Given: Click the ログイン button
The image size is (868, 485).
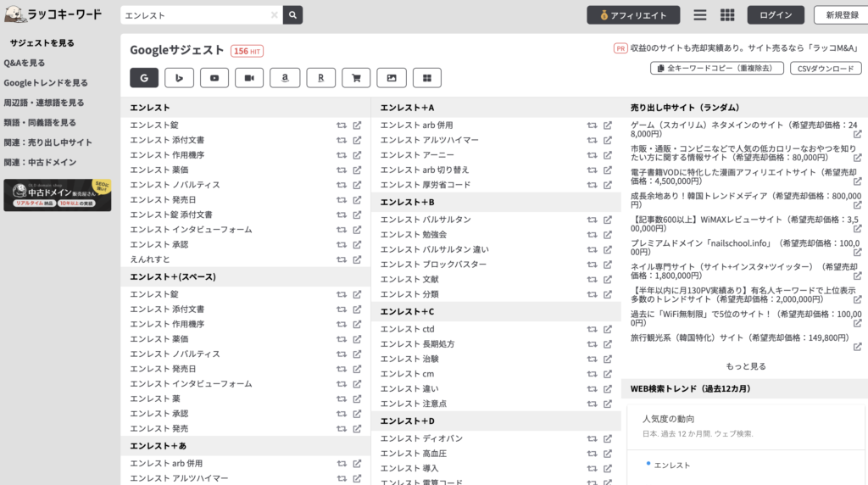Looking at the screenshot, I should tap(776, 15).
